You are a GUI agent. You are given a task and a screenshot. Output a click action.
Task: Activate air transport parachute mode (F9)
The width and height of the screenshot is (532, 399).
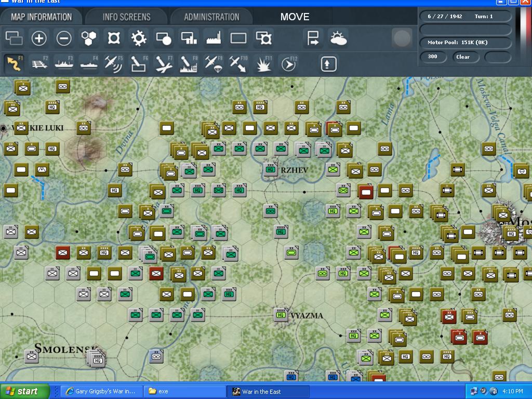[214, 64]
